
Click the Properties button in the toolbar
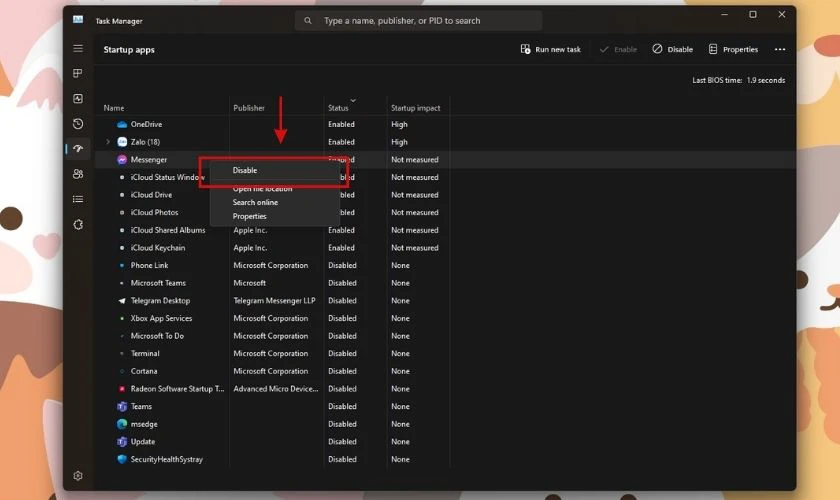click(733, 49)
